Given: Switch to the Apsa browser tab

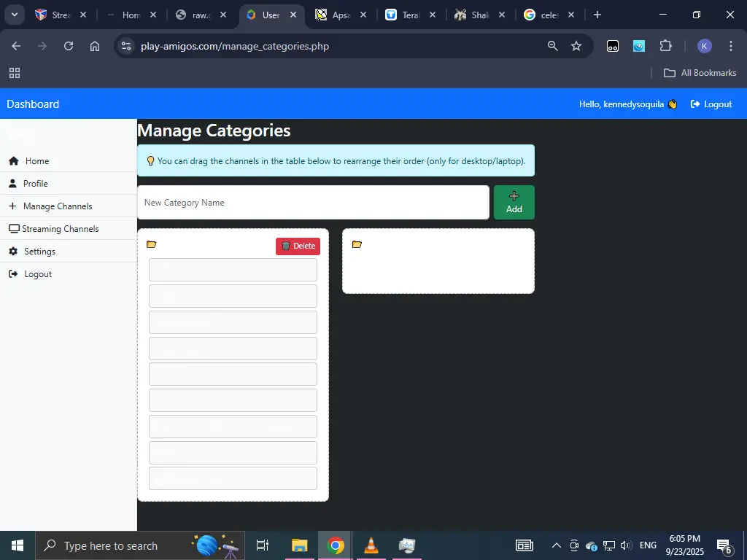Looking at the screenshot, I should 333,15.
